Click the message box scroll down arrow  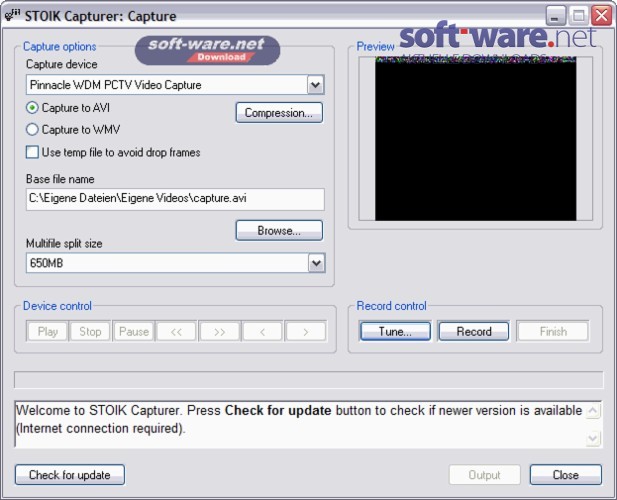point(593,438)
